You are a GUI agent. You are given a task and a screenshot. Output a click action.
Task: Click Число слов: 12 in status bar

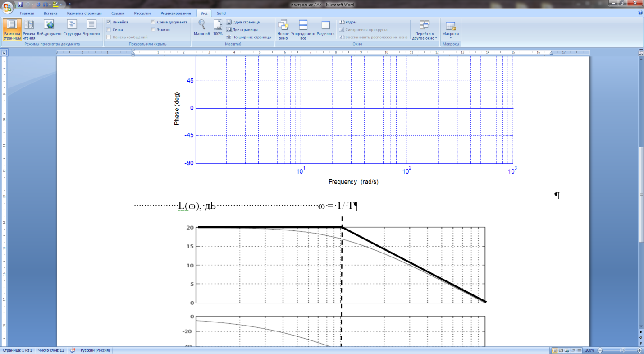(x=51, y=350)
